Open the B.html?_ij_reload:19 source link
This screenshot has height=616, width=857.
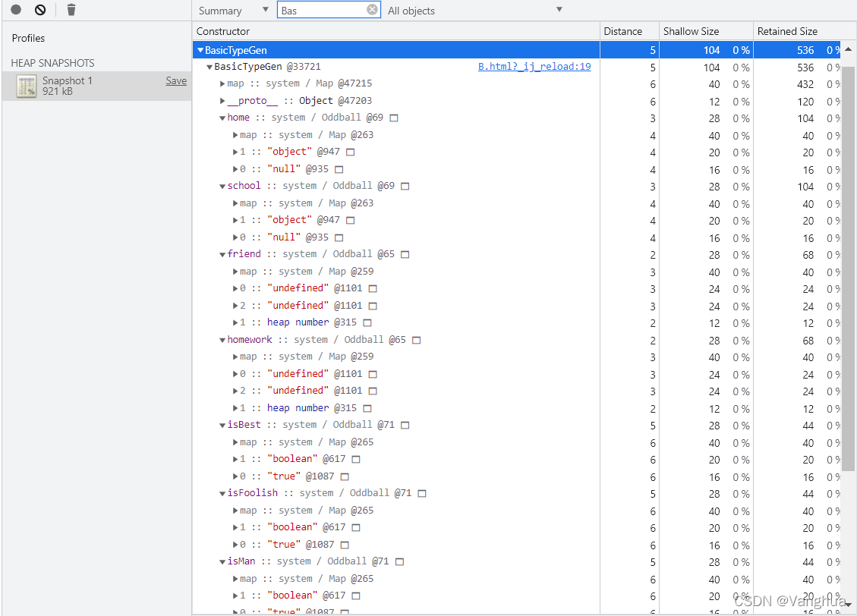pos(534,67)
